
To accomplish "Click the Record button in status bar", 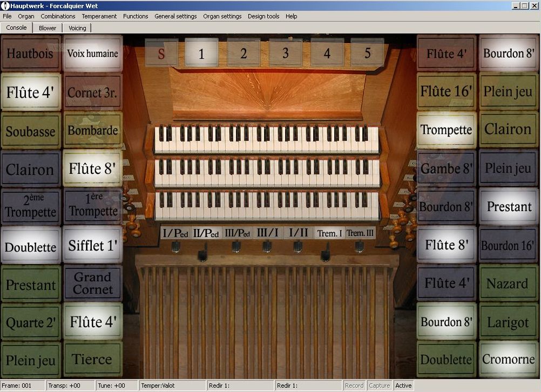I will (354, 386).
